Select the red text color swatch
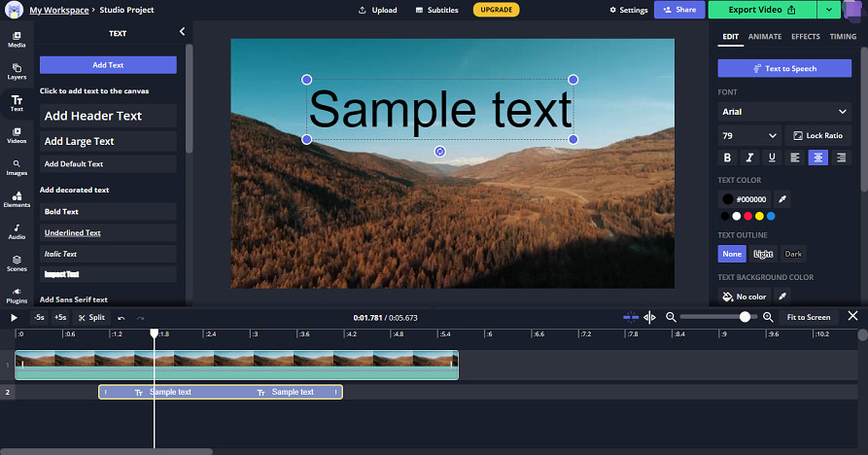The width and height of the screenshot is (868, 455). click(x=747, y=217)
